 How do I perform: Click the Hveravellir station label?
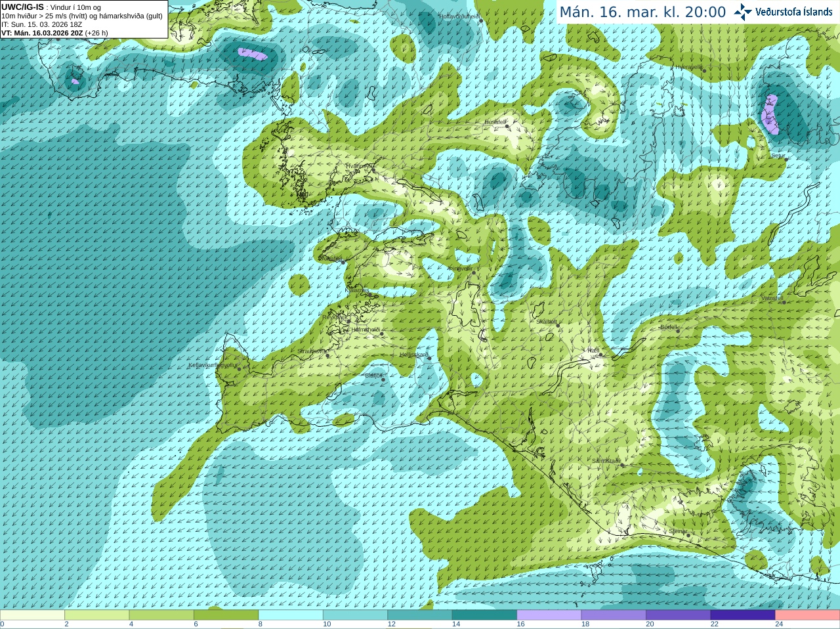pyautogui.click(x=688, y=67)
